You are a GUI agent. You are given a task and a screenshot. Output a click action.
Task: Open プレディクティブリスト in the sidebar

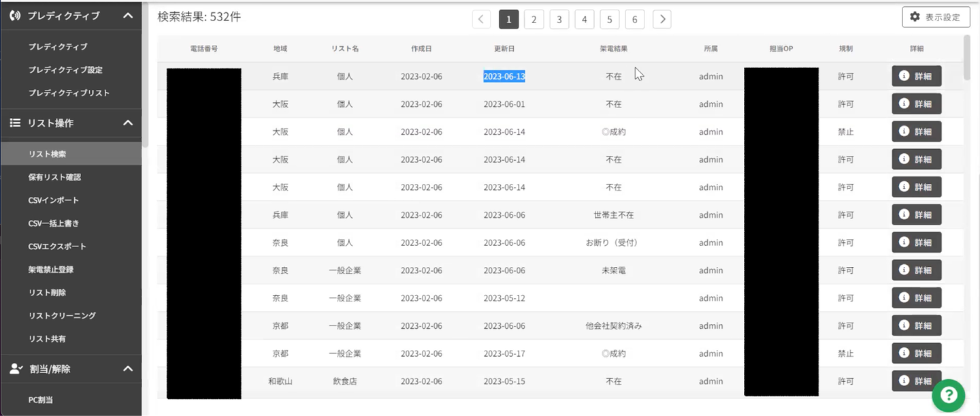click(69, 93)
